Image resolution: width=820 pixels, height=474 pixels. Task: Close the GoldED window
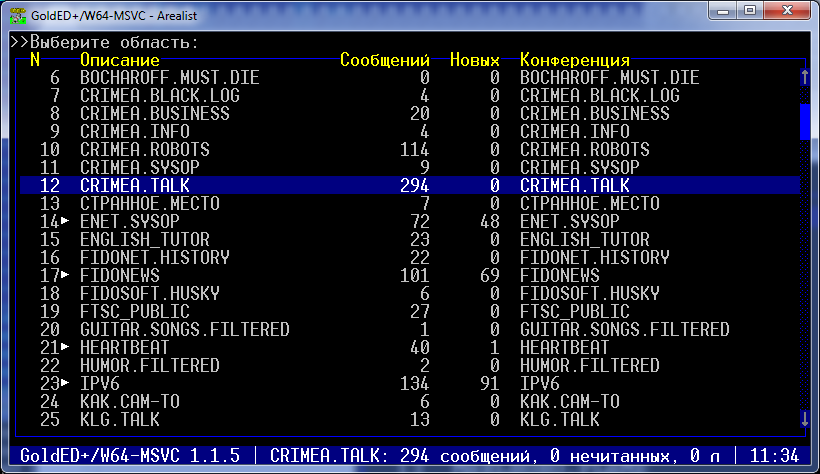point(787,10)
